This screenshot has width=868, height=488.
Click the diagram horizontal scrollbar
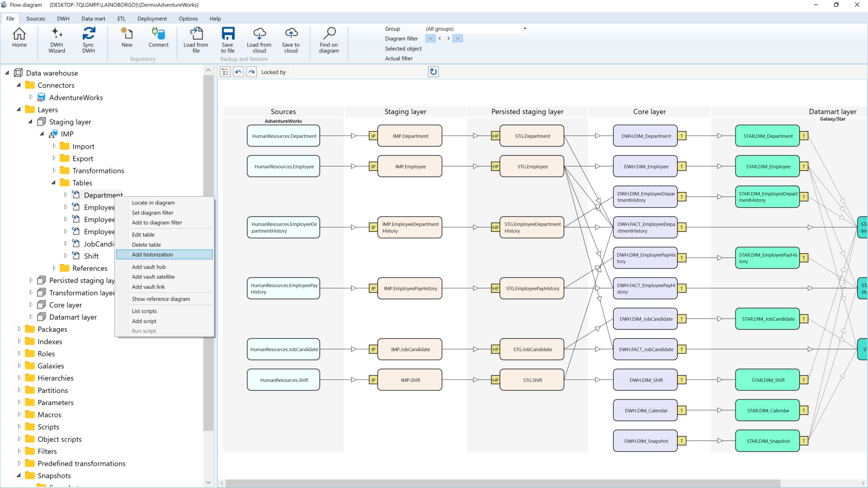503,483
